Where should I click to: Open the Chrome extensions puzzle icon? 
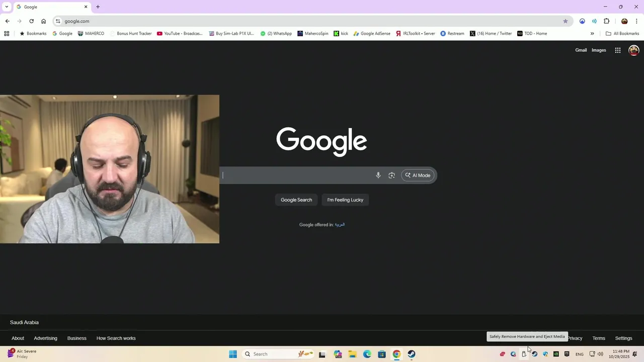click(606, 21)
